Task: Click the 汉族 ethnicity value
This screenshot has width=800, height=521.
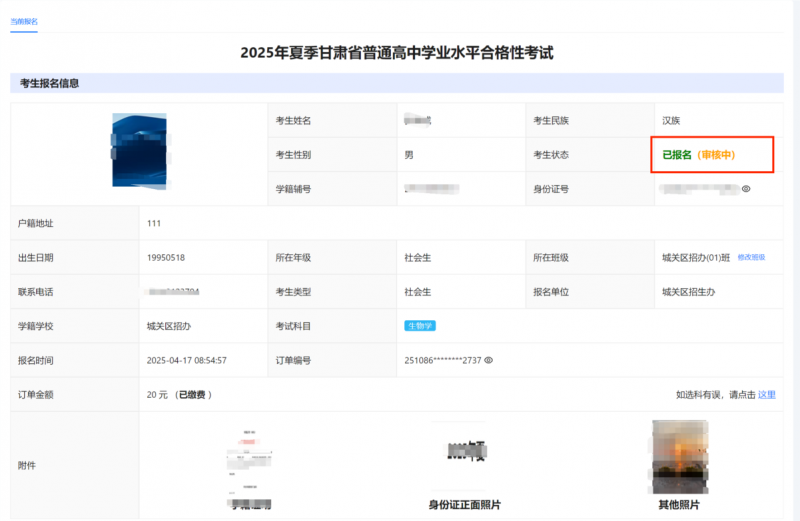Action: point(671,121)
